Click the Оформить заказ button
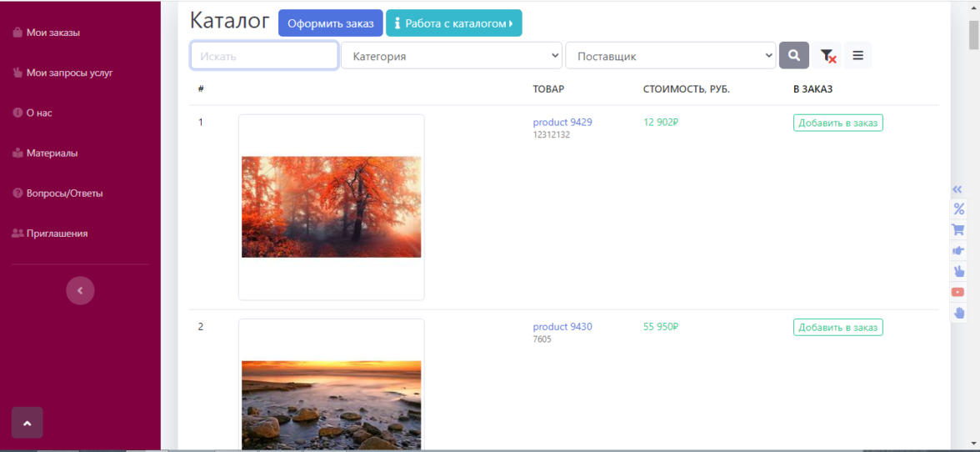 tap(331, 23)
